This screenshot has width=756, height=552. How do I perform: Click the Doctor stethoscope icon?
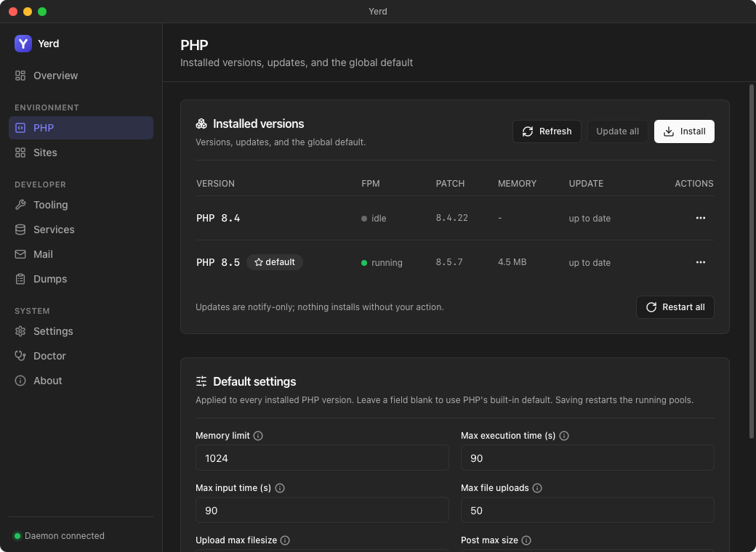[x=20, y=356]
